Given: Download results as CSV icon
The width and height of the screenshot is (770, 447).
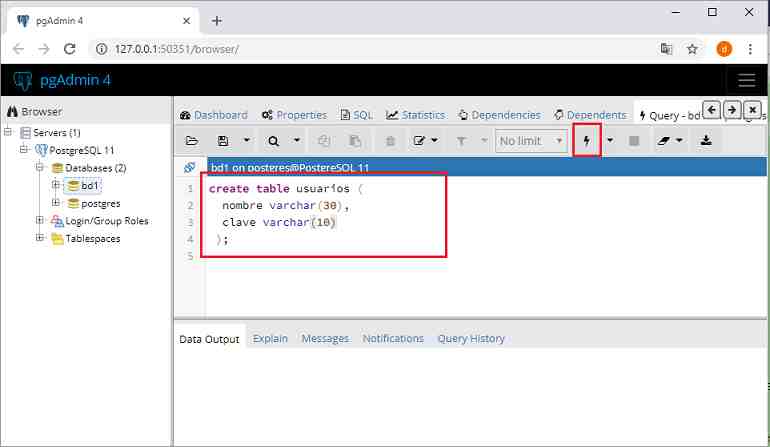Looking at the screenshot, I should (706, 141).
